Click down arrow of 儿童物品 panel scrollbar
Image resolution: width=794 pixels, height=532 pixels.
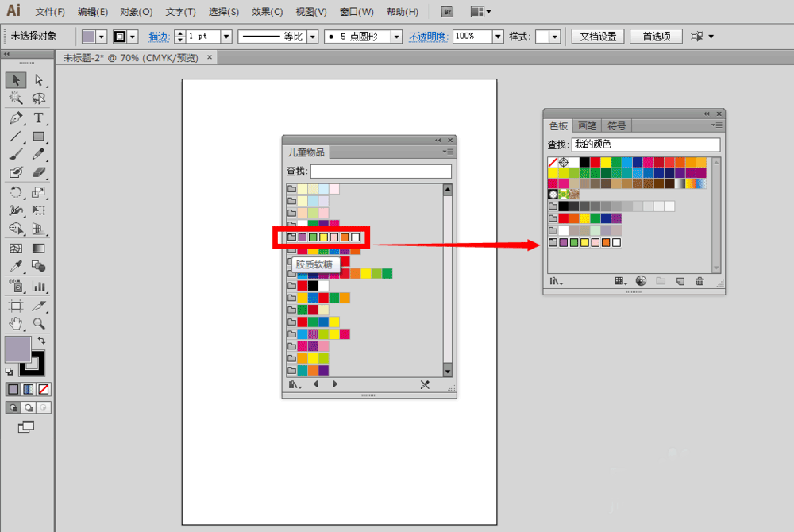tap(448, 371)
